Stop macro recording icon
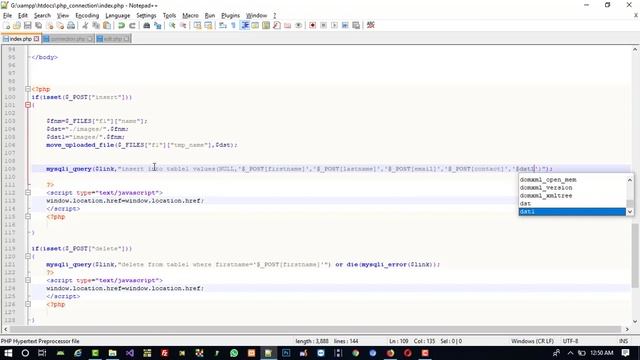 (323, 25)
